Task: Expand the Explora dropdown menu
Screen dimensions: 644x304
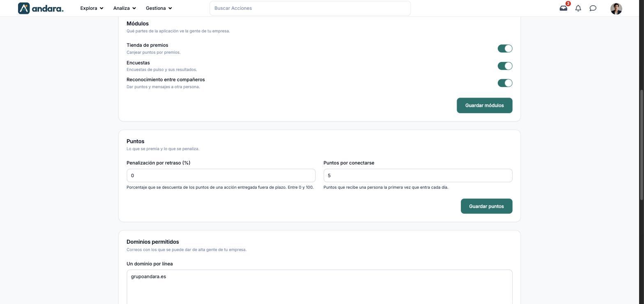Action: click(92, 8)
